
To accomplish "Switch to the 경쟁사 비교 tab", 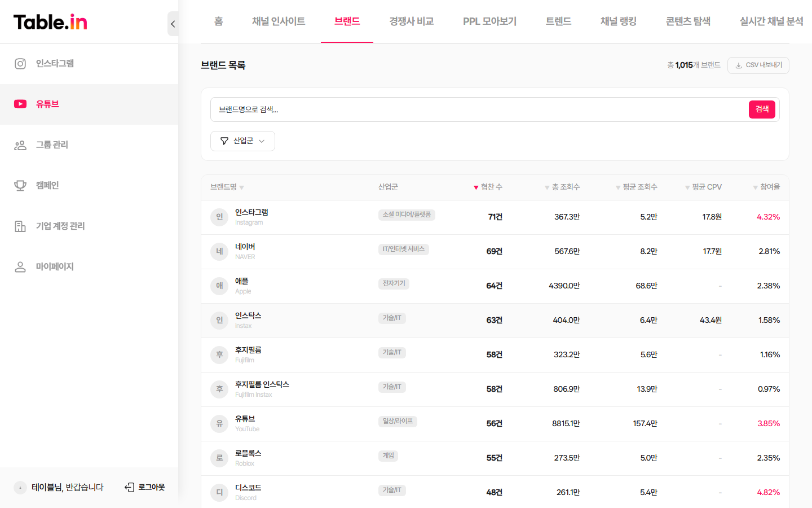I will click(412, 21).
